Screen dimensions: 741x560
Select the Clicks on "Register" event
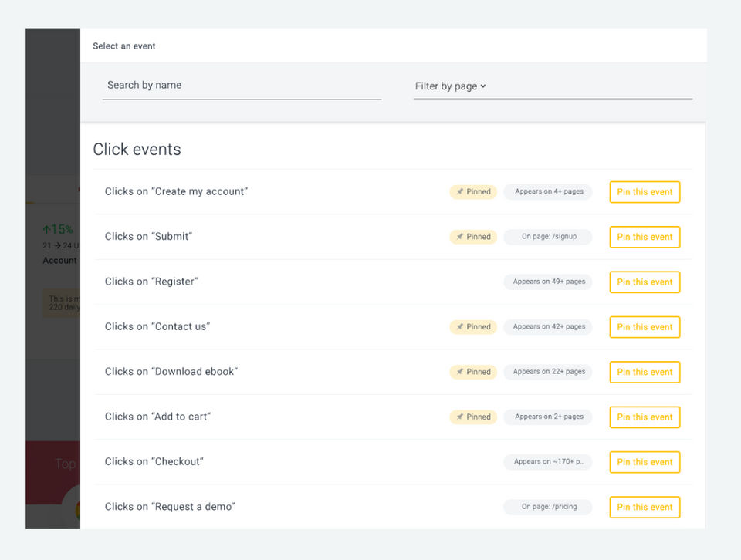coord(151,282)
